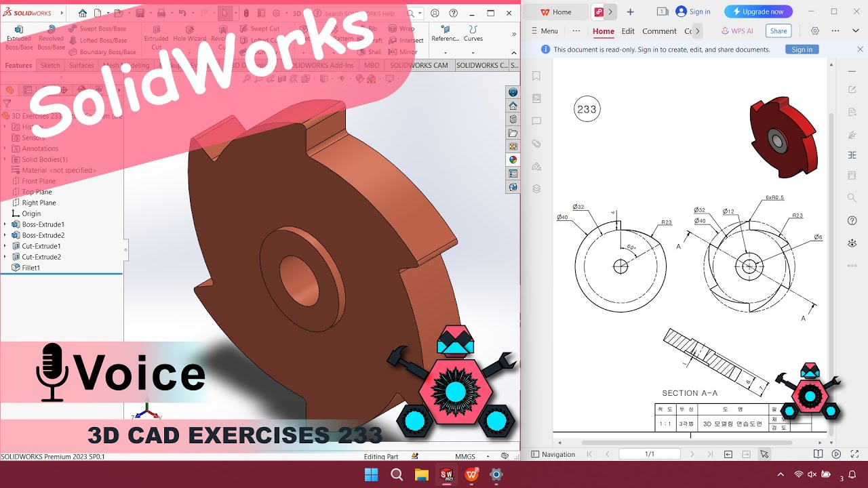This screenshot has width=868, height=488.
Task: Open Appearances globe tab in task pane
Action: click(513, 92)
